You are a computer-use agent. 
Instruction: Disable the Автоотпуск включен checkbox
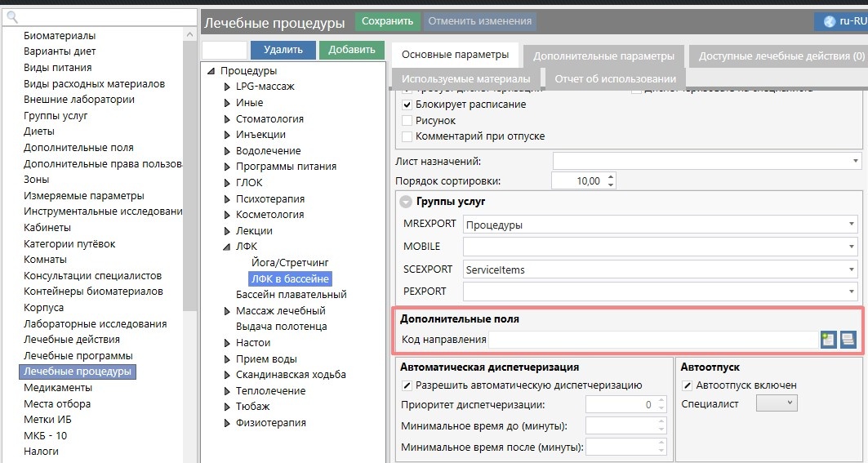tap(688, 385)
